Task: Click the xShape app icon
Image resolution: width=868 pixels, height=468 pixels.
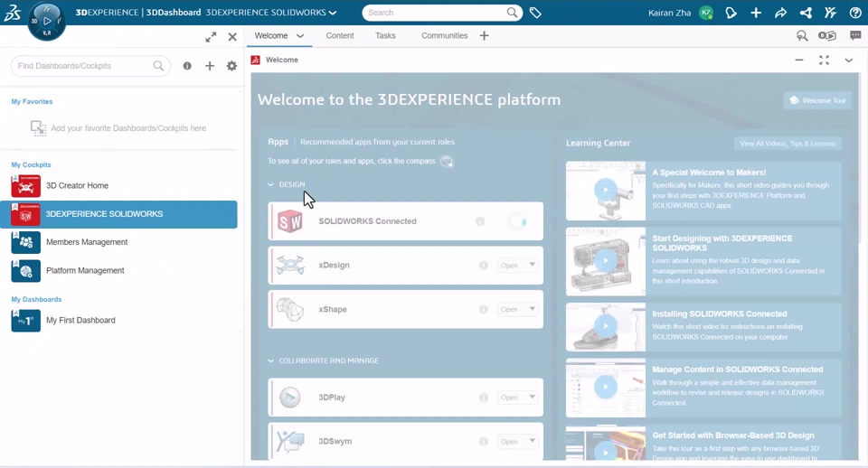Action: click(x=290, y=310)
